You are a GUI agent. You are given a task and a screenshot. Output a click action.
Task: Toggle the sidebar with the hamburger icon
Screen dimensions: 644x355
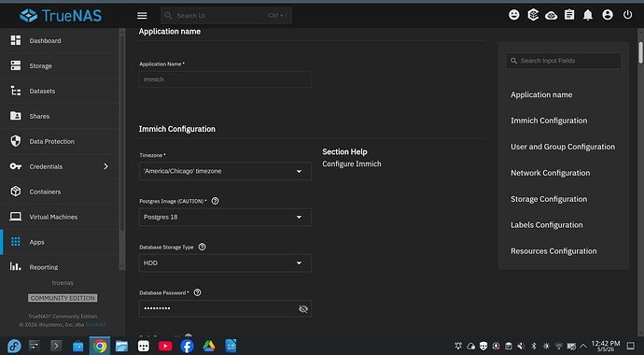click(142, 16)
